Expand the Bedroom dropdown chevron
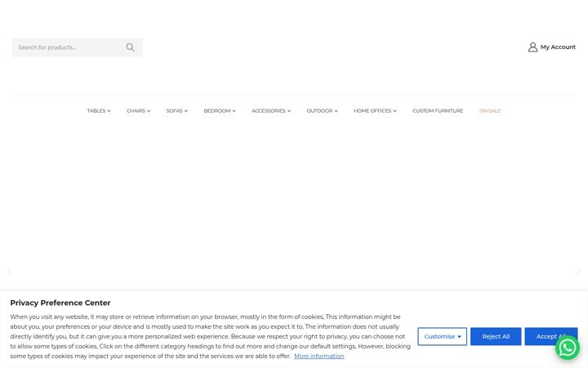 (x=234, y=111)
